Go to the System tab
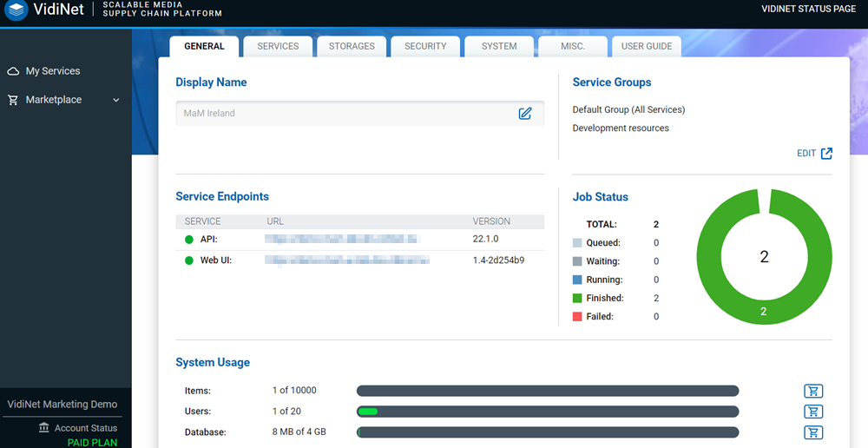The image size is (868, 448). point(499,46)
